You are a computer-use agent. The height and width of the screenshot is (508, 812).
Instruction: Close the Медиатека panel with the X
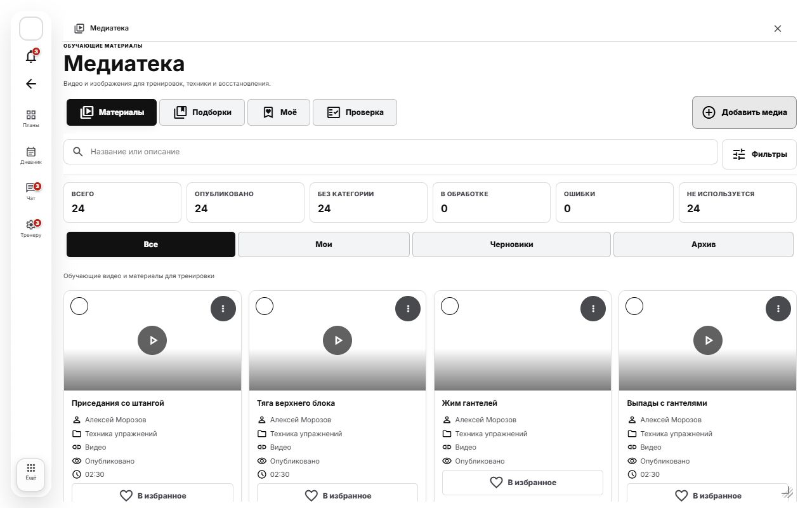(x=778, y=29)
